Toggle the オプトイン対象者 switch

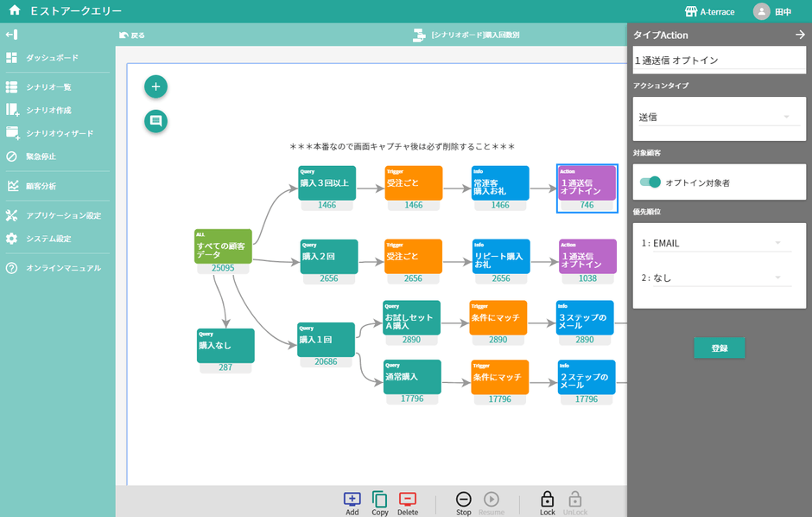[650, 182]
